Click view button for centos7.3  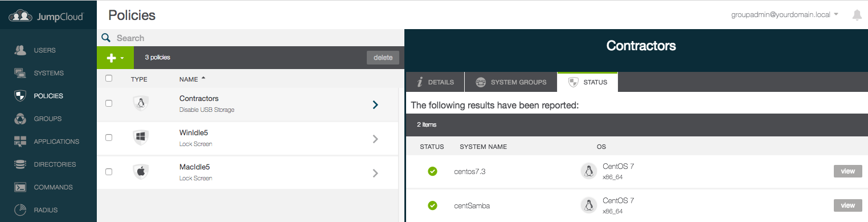pos(848,171)
